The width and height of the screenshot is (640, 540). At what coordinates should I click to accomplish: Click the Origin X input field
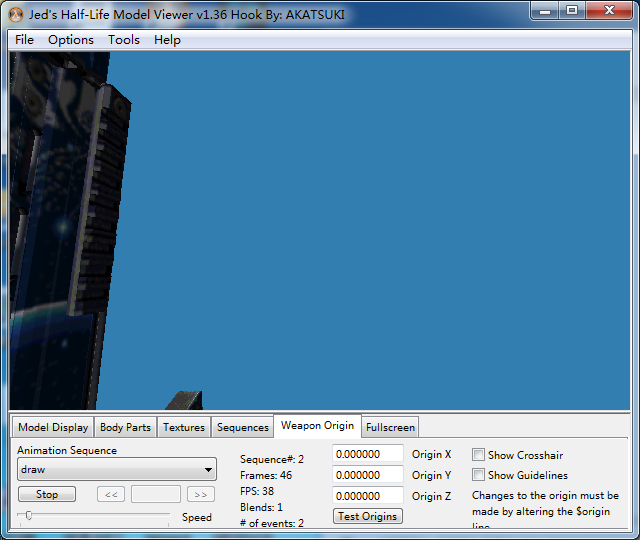click(x=368, y=454)
